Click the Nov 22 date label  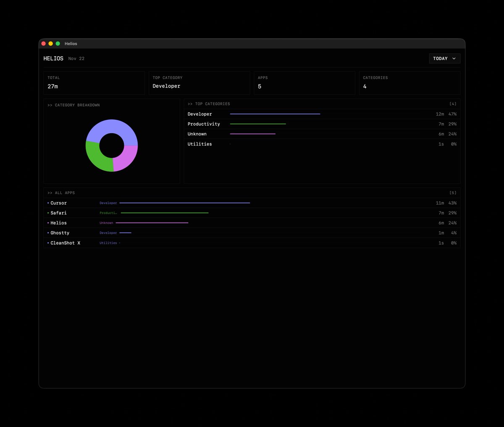click(76, 58)
